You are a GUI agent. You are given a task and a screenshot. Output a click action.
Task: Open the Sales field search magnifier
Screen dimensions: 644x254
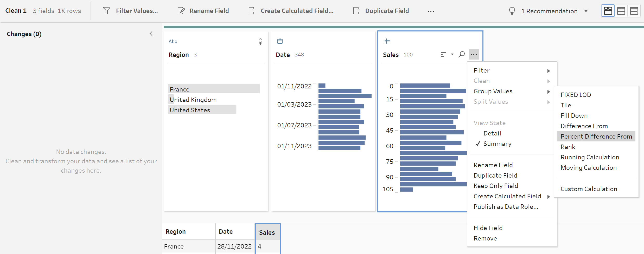click(462, 55)
